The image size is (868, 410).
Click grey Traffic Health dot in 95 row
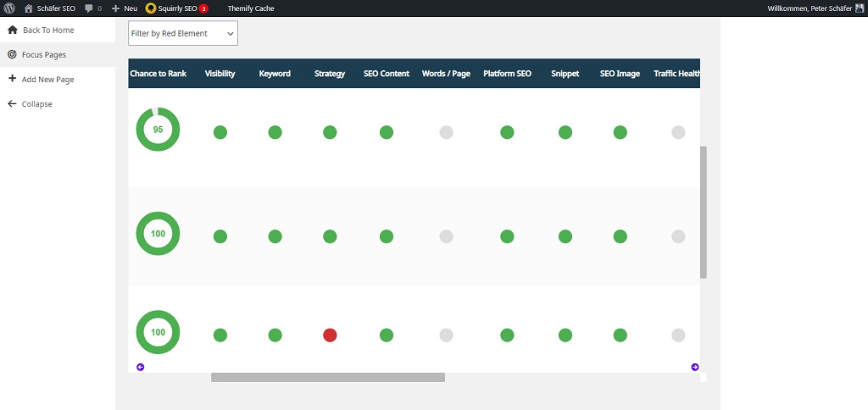(x=678, y=132)
